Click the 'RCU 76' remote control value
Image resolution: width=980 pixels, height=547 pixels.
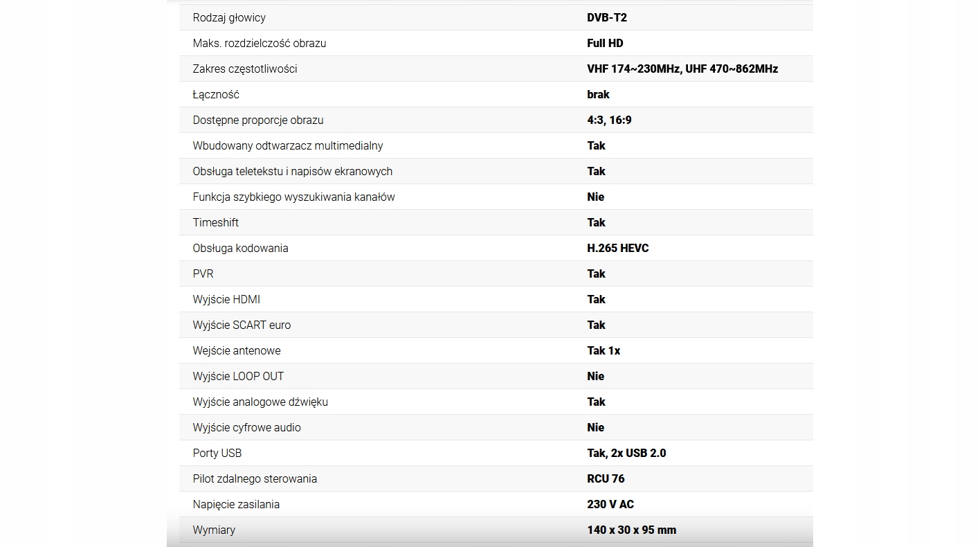point(606,478)
